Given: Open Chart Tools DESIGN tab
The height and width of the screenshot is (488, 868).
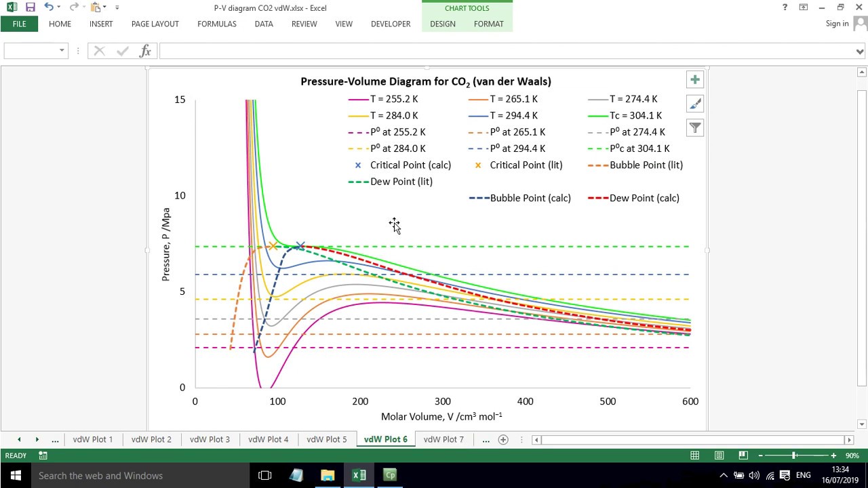Looking at the screenshot, I should pos(443,24).
